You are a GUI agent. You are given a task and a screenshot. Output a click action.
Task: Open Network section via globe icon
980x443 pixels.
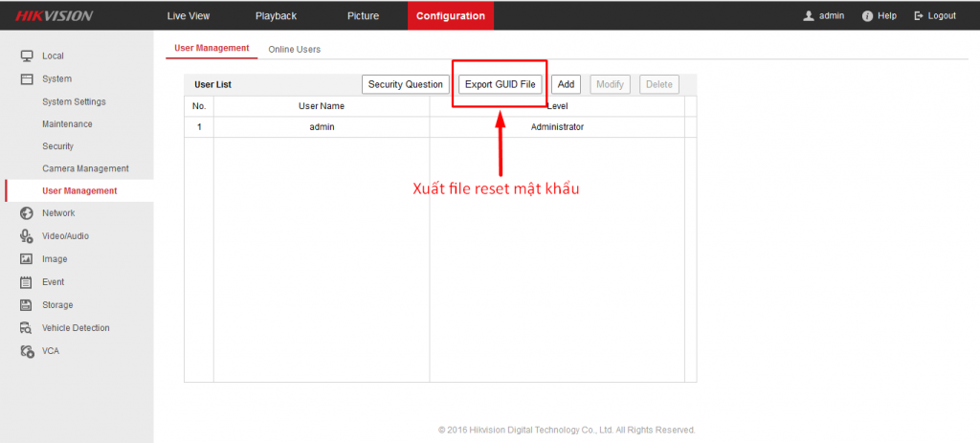(x=27, y=213)
